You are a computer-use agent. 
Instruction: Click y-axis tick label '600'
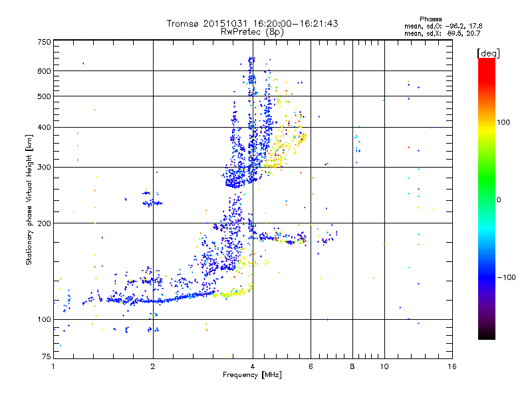(44, 71)
